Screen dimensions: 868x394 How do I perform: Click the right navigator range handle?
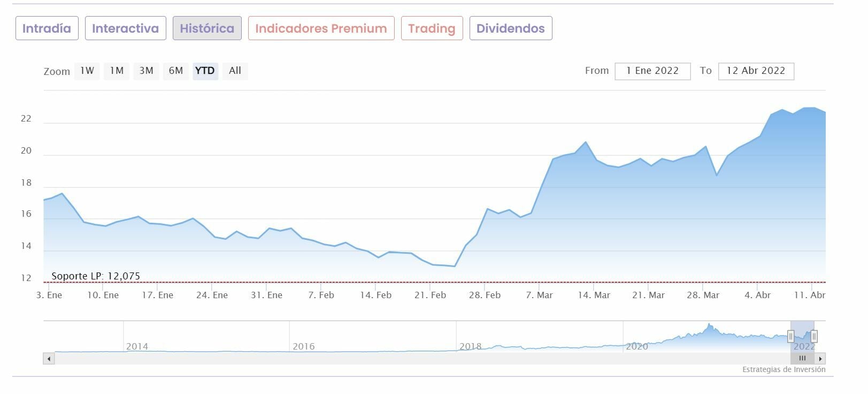(x=814, y=336)
